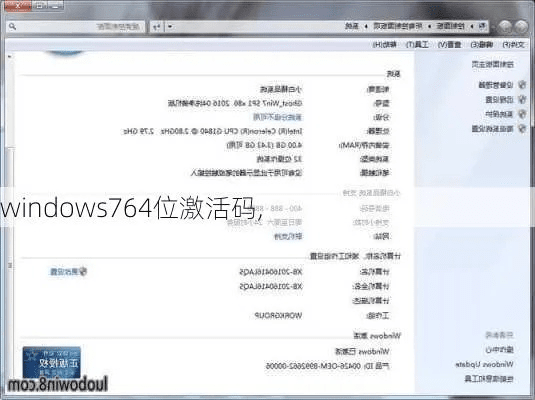Select the 系统 breadcrumb segment

(x=352, y=26)
